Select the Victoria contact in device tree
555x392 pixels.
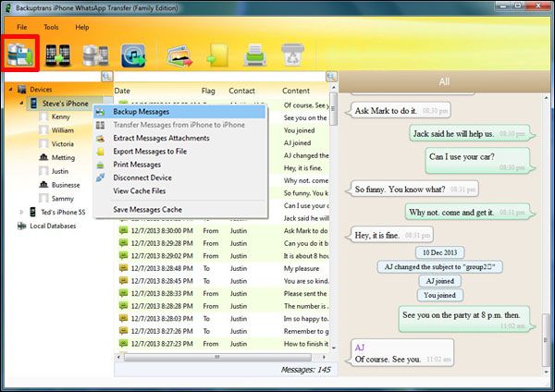(x=63, y=144)
